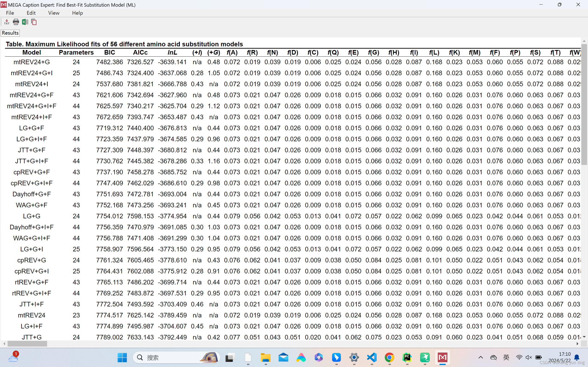Click the save as TXT icon
The image size is (588, 367).
(x=7, y=22)
